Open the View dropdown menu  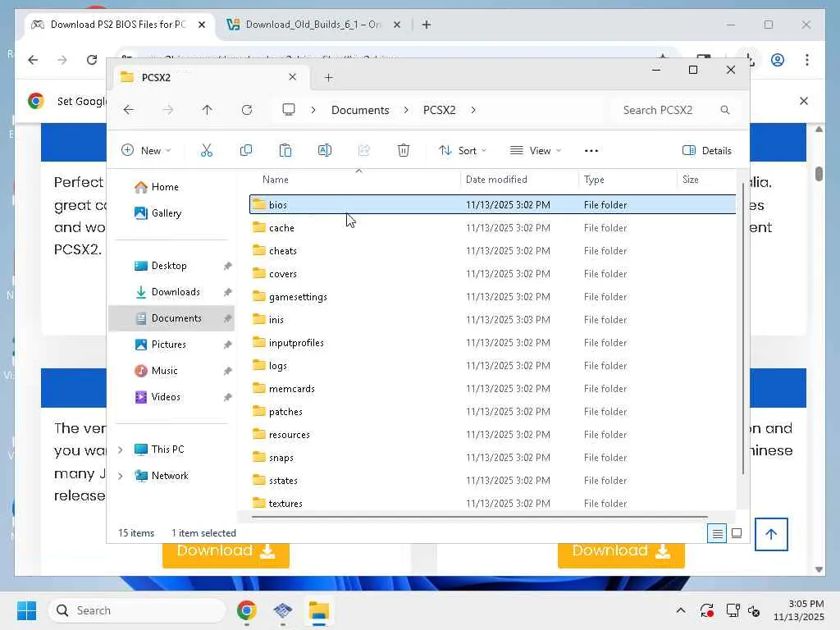pos(535,151)
